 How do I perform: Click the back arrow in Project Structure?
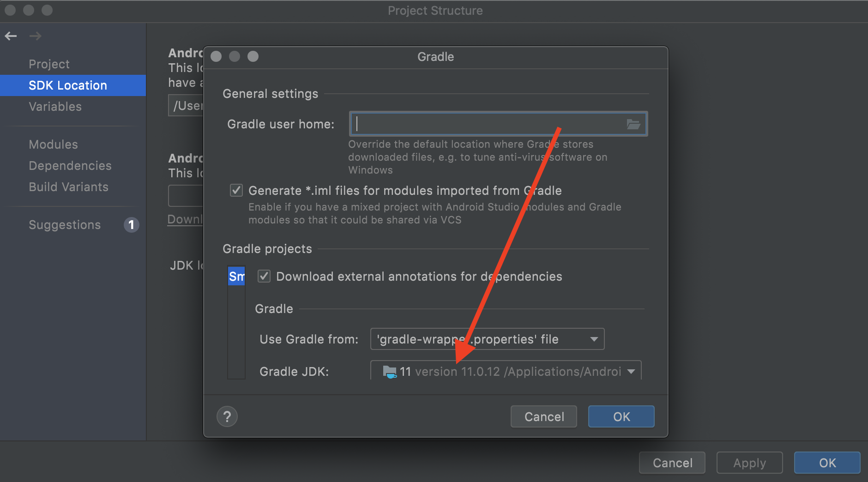tap(11, 36)
